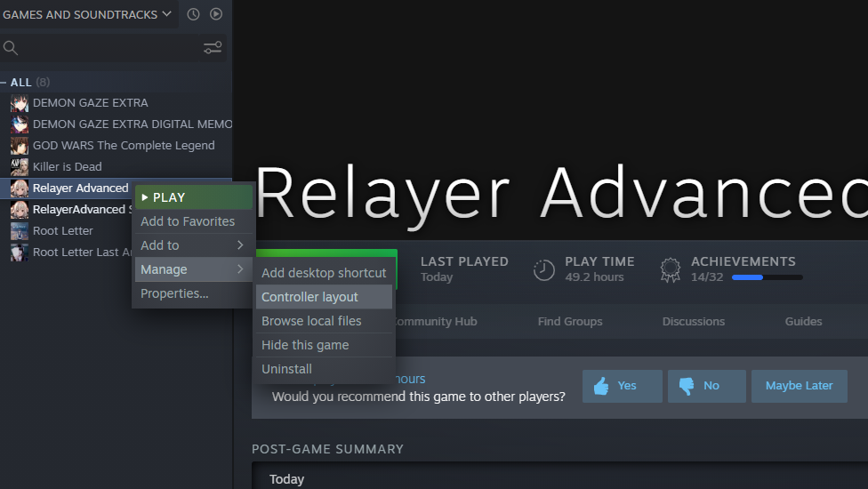The image size is (868, 489).
Task: Open the Discussions link
Action: (693, 321)
